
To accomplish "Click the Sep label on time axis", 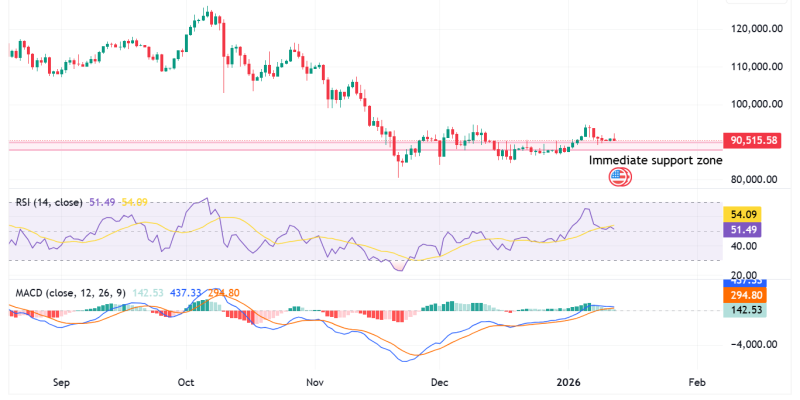I will (x=61, y=382).
